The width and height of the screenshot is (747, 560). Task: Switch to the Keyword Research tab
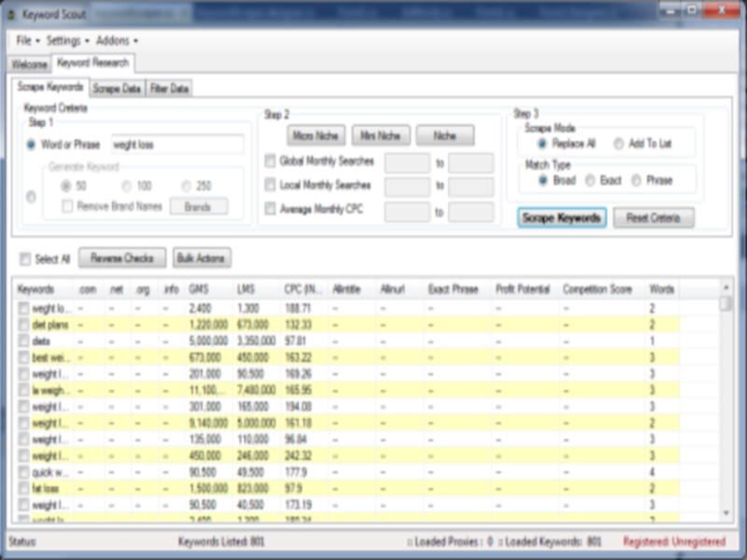[93, 63]
